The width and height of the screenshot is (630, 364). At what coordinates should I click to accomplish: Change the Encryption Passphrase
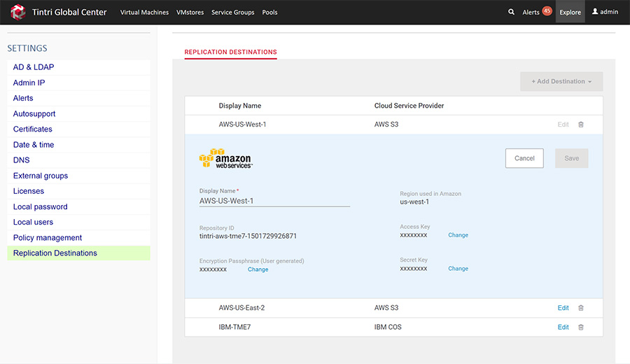point(258,269)
